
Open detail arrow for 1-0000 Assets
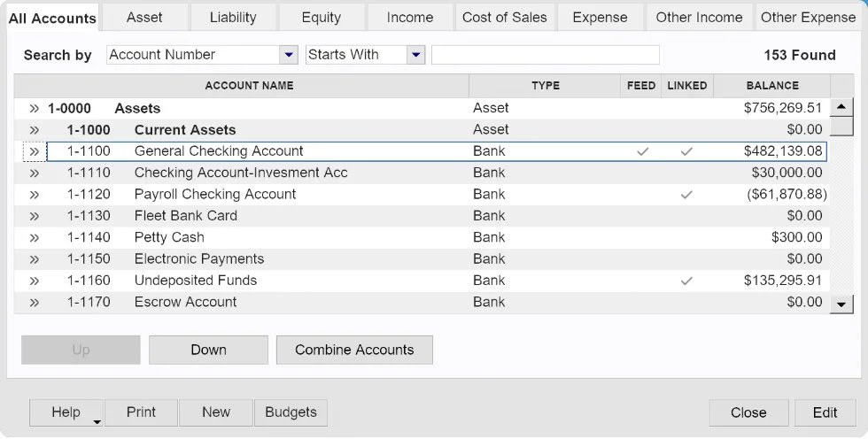coord(35,108)
